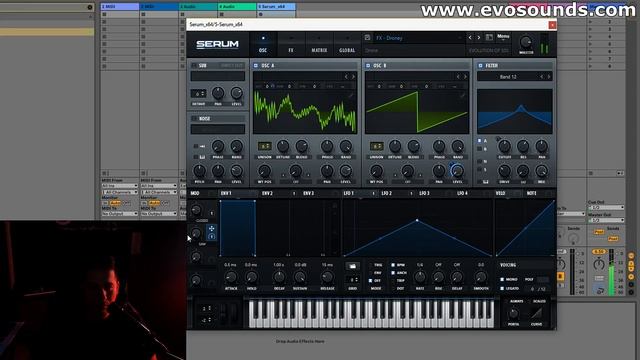The width and height of the screenshot is (640, 360).
Task: Click the OSC A level knob
Action: [x=345, y=171]
